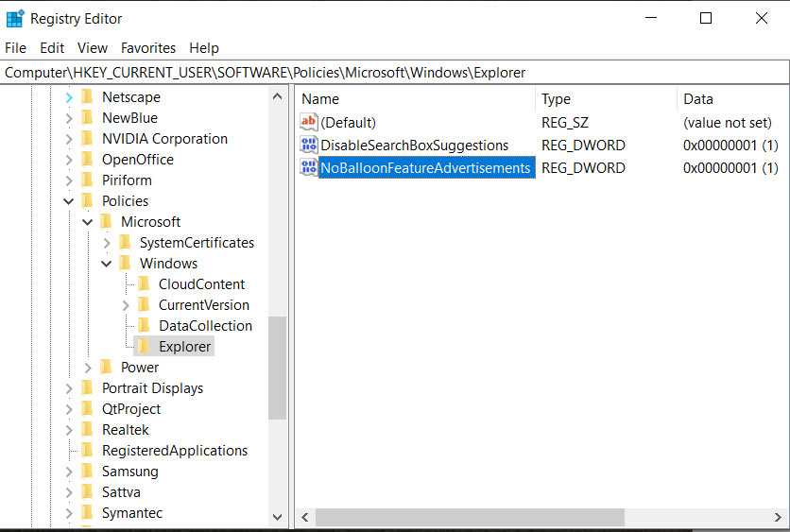The width and height of the screenshot is (790, 532).
Task: Expand the Power key
Action: tap(88, 368)
